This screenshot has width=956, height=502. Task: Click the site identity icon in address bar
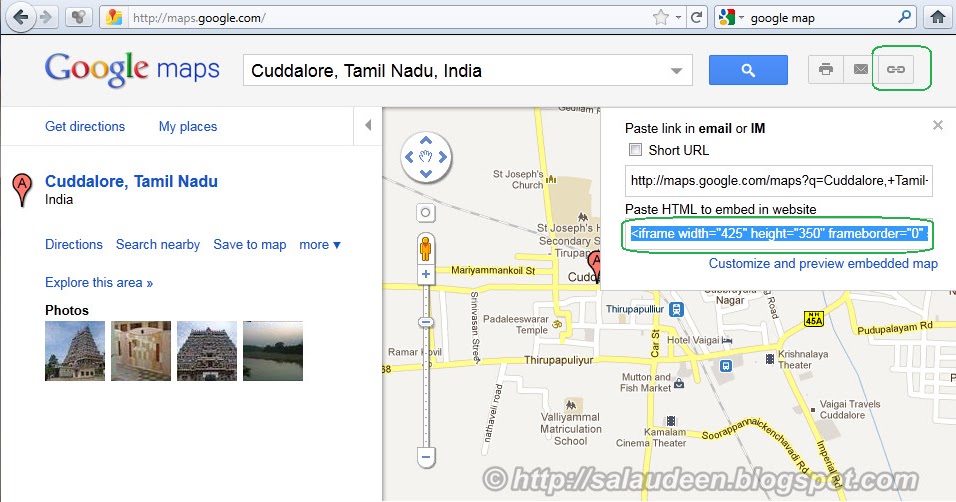(x=114, y=18)
